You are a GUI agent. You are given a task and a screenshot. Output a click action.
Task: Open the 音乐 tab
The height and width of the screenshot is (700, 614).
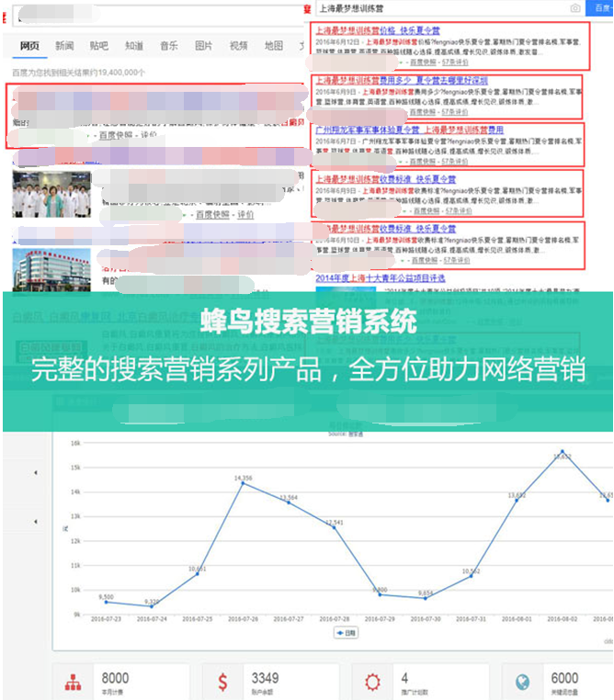coord(169,46)
